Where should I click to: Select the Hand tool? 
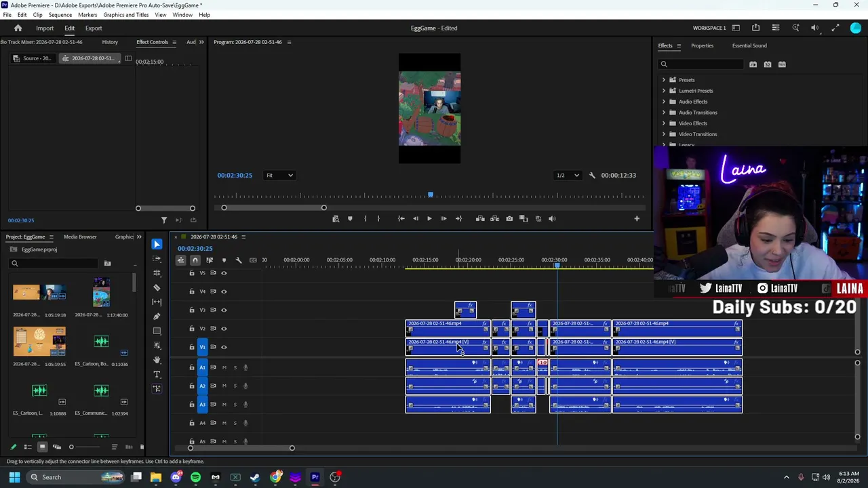[157, 360]
